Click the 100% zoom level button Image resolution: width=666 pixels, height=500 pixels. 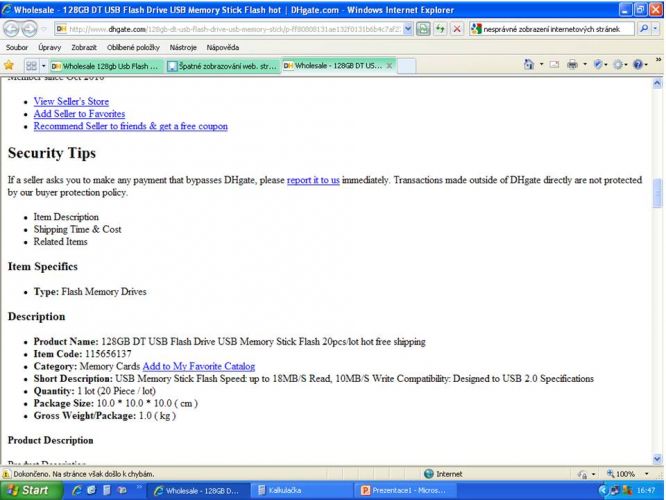[621, 474]
